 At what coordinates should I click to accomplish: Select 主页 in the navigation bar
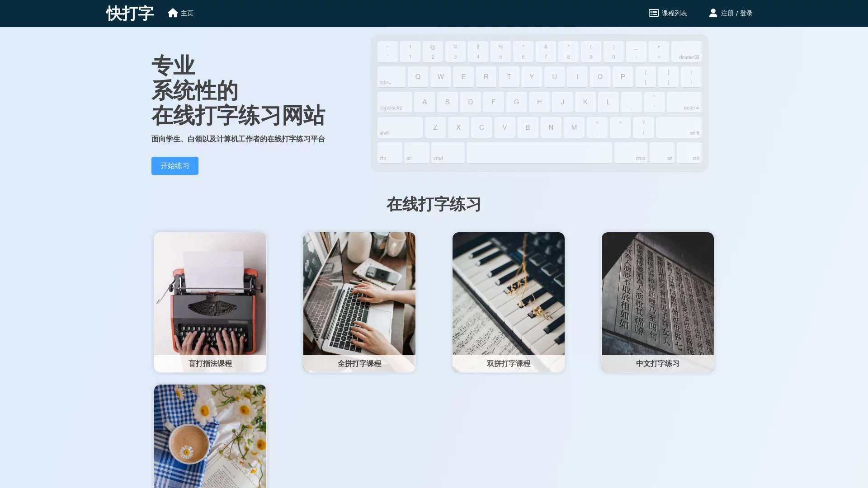coord(187,13)
